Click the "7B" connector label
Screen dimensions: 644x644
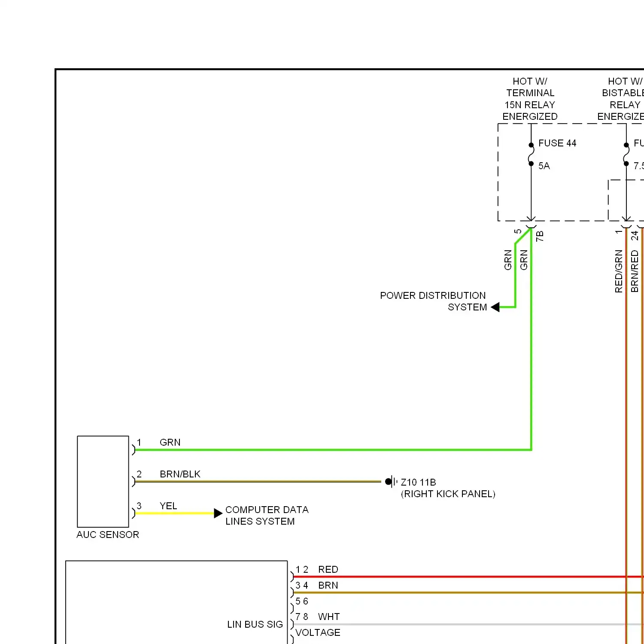coord(540,236)
